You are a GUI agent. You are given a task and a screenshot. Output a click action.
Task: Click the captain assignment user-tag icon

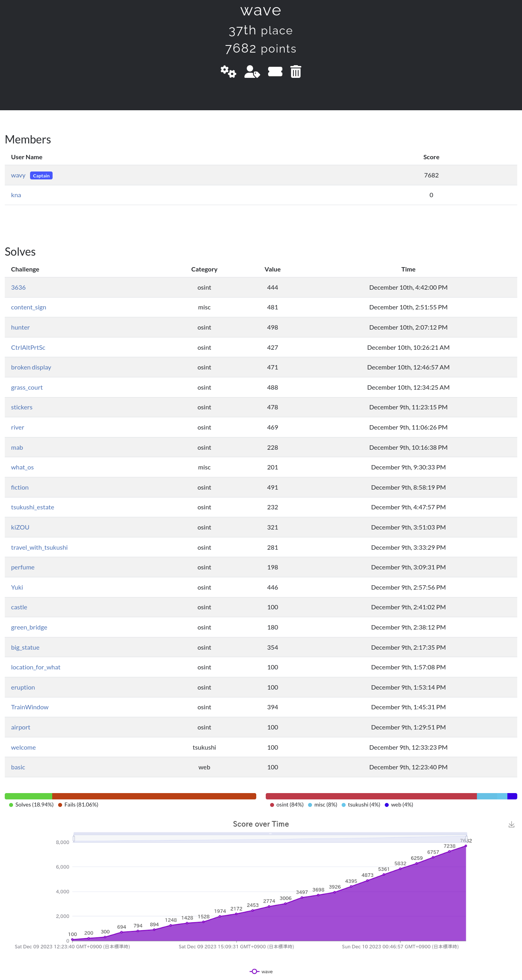pos(252,72)
